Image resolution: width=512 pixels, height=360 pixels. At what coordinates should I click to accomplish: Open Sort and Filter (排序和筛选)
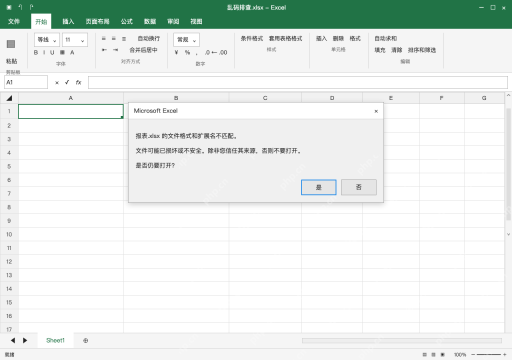pyautogui.click(x=422, y=50)
